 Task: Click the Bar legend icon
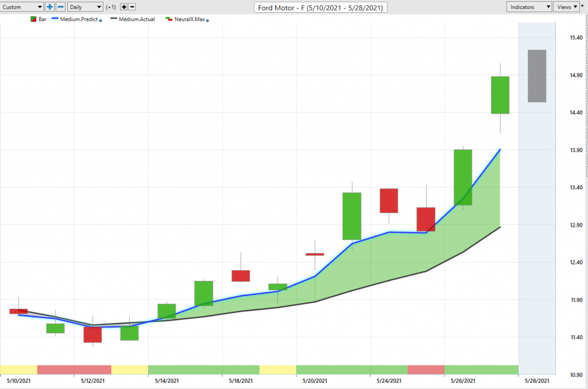pyautogui.click(x=33, y=19)
